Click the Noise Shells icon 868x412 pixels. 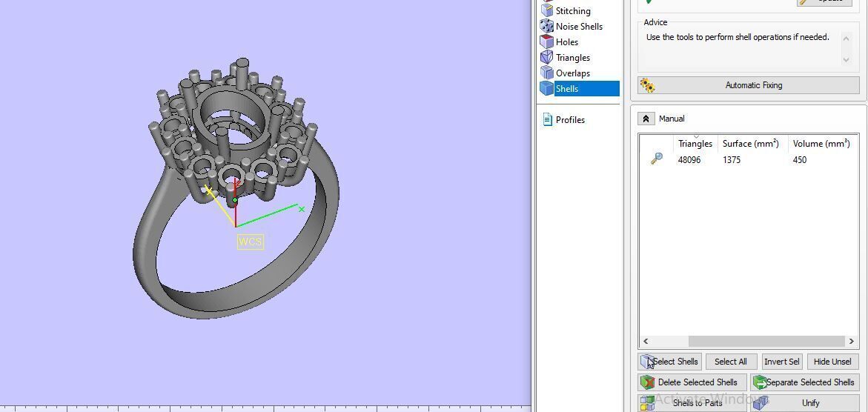(546, 26)
